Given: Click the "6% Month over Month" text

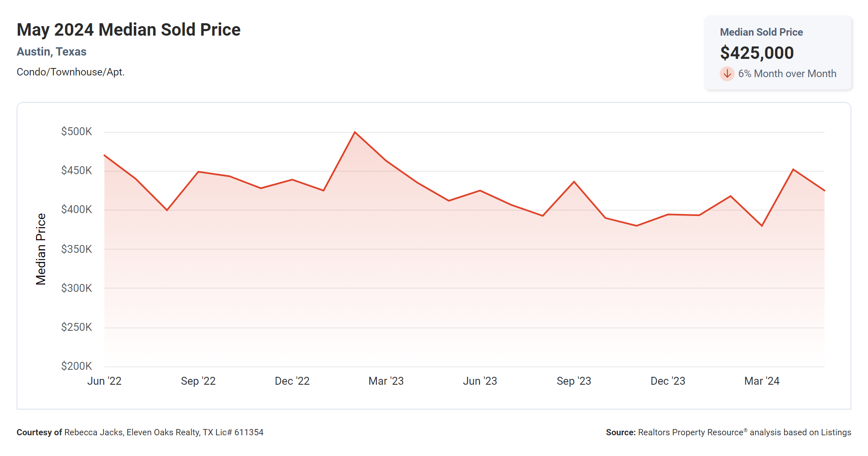Looking at the screenshot, I should pyautogui.click(x=787, y=74).
